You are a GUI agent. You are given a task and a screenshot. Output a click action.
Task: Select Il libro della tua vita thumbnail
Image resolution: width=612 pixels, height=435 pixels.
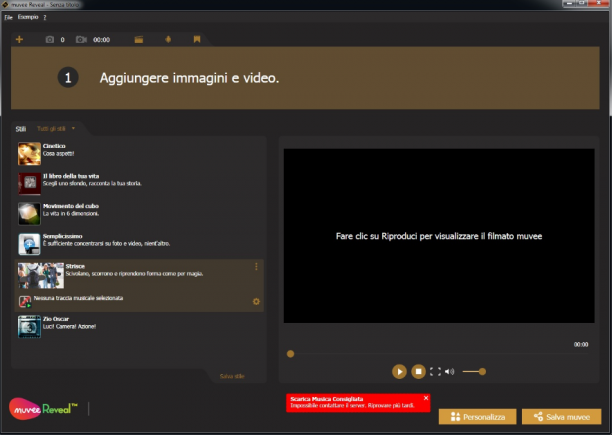point(29,183)
